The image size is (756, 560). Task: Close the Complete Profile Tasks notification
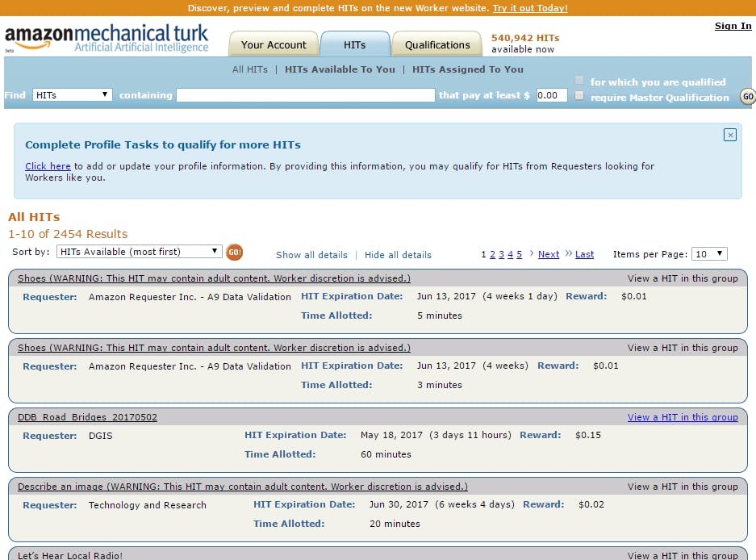tap(731, 135)
